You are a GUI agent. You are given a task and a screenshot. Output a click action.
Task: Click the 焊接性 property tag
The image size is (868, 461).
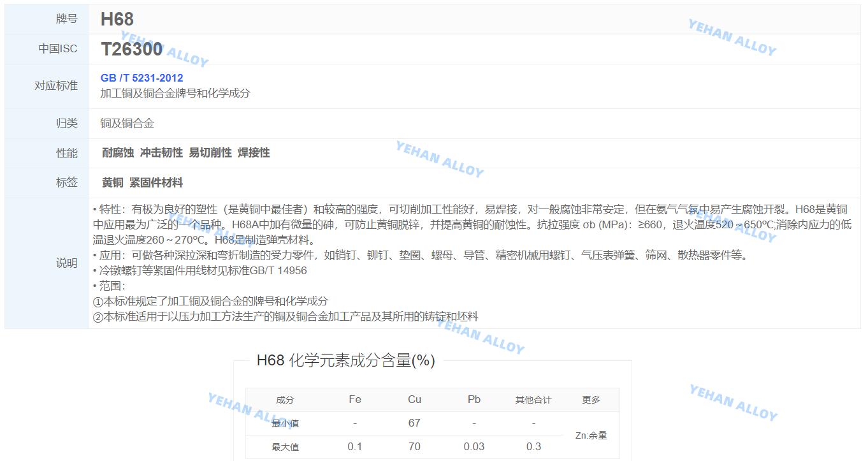click(x=254, y=153)
